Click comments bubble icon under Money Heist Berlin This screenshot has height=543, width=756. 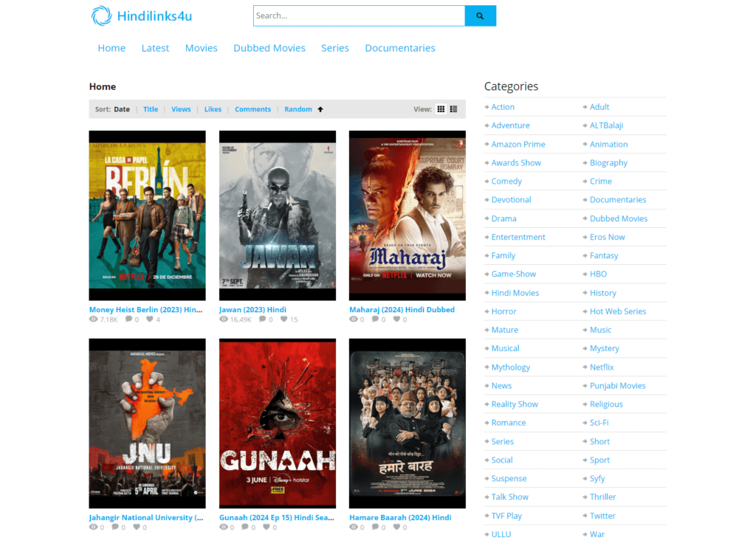click(x=129, y=319)
